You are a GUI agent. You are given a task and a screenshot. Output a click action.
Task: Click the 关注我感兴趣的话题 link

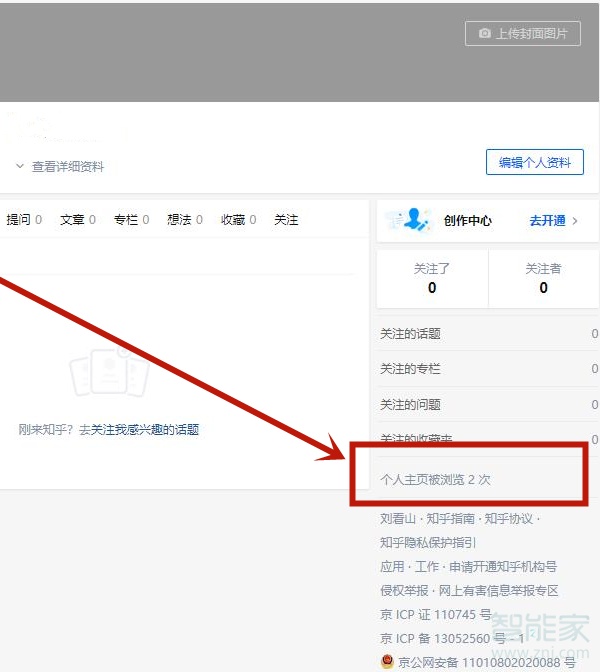[145, 430]
